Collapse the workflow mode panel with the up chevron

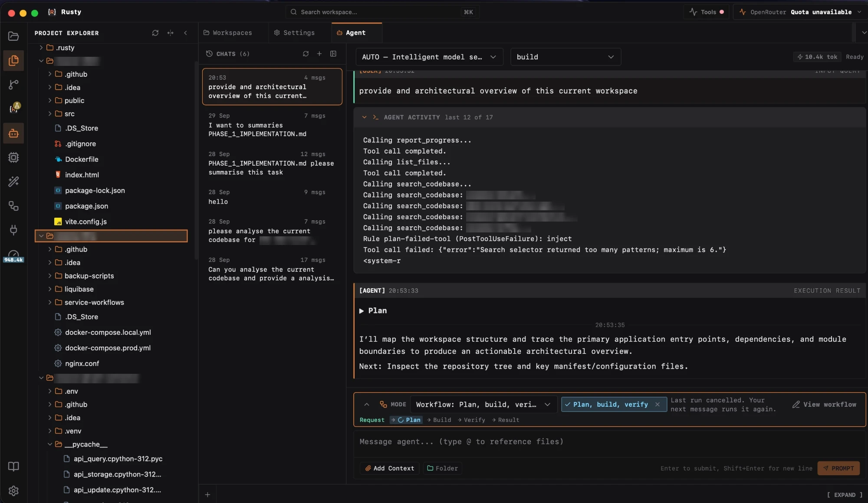[x=367, y=405]
